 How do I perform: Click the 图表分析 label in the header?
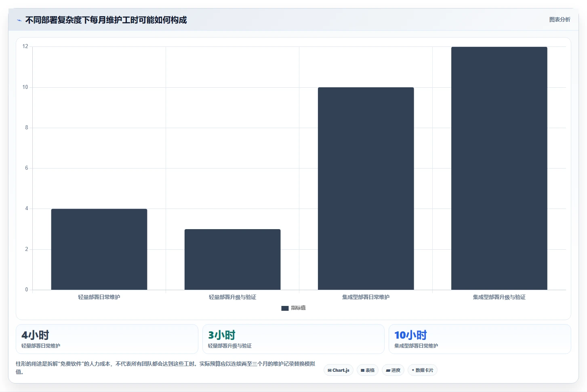tap(560, 20)
